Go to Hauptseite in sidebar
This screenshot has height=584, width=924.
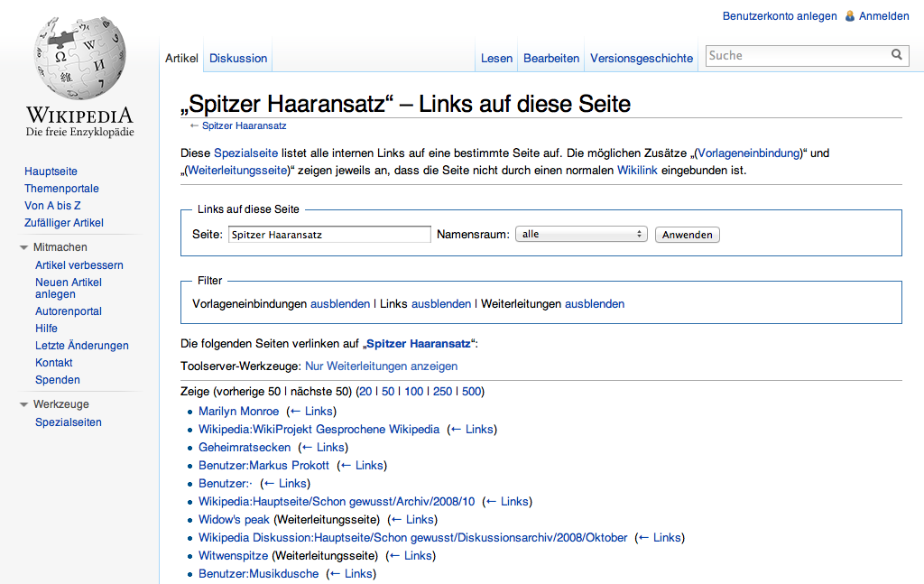click(x=51, y=171)
